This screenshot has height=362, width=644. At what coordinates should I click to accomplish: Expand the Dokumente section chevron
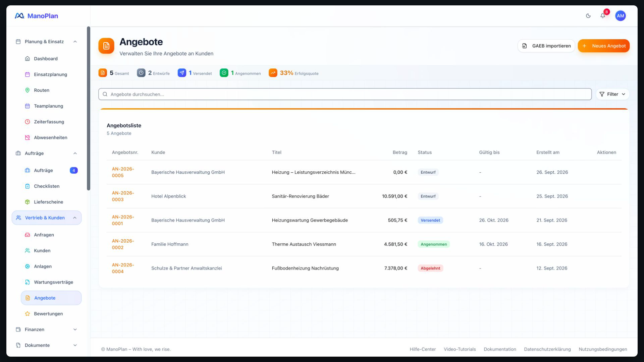pyautogui.click(x=75, y=345)
